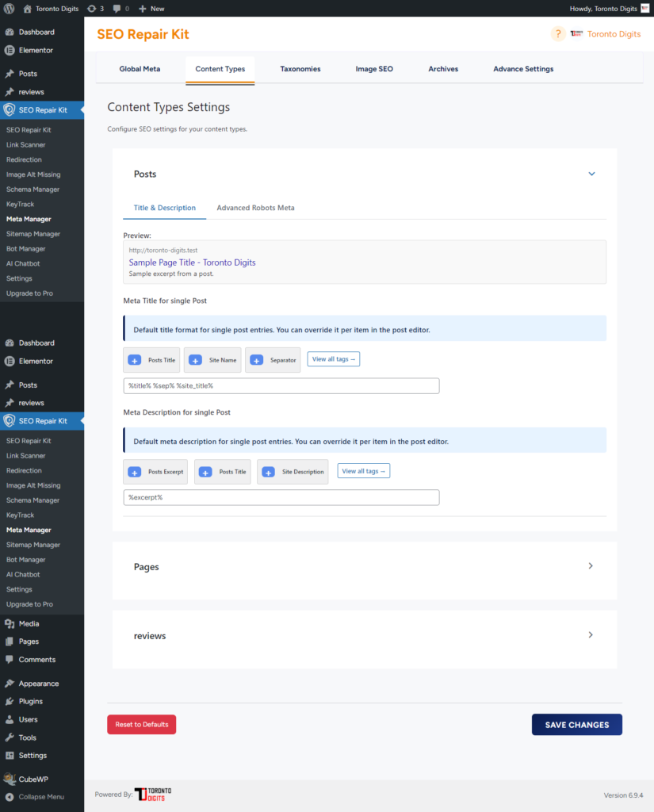654x812 pixels.
Task: Click the %excerpt% meta description field
Action: pyautogui.click(x=281, y=497)
